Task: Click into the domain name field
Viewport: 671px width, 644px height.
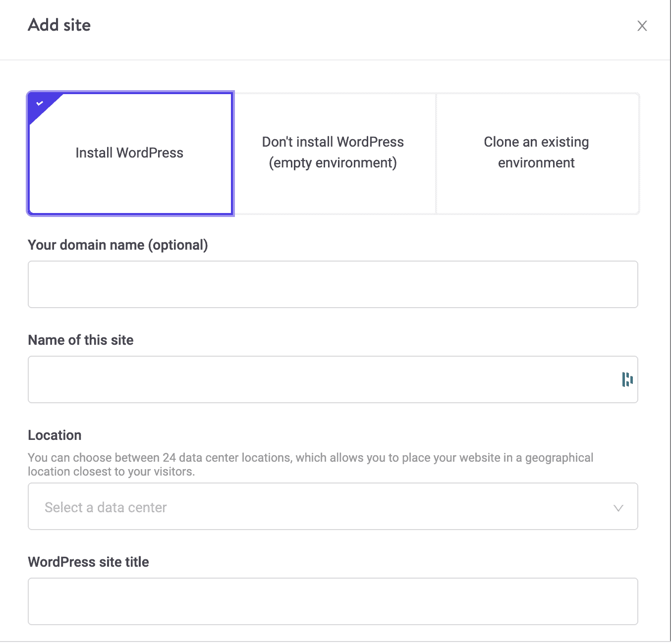Action: (333, 284)
